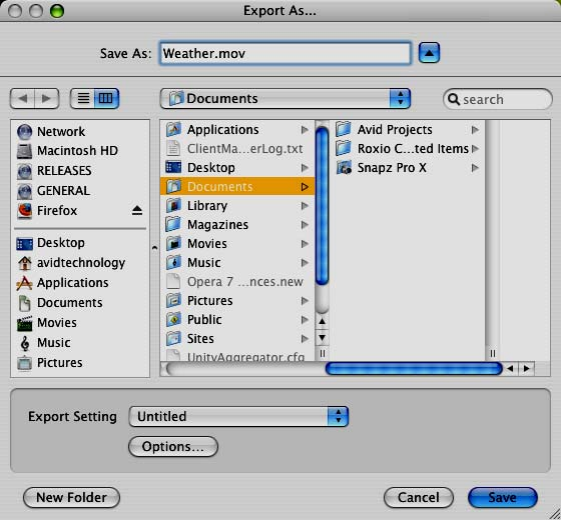Viewport: 561px width, 520px height.
Task: Click the horizontal blue scrollbar thumb
Action: click(414, 369)
